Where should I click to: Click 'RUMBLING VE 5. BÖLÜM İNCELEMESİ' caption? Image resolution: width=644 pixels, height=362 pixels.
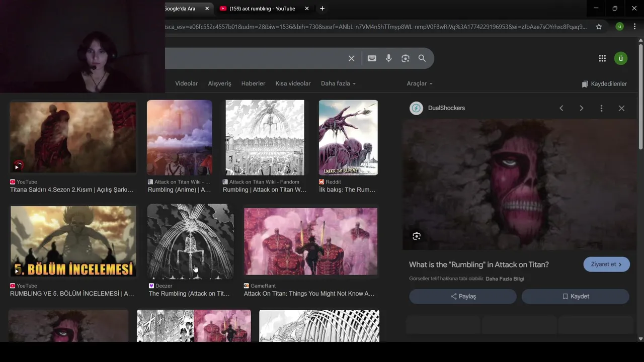tap(72, 294)
